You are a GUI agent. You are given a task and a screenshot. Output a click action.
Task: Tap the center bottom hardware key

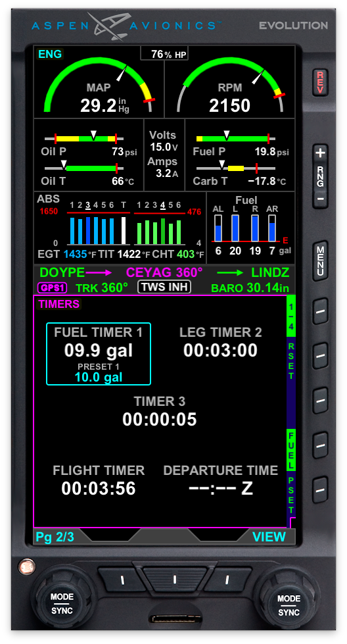point(174,580)
